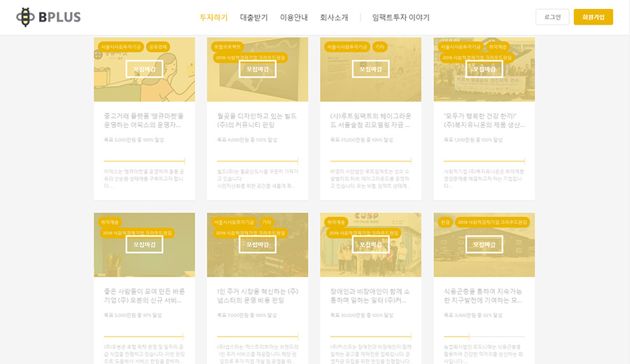
Task: Open the 땡큐마켓 어픽스 project title
Action: point(143,120)
